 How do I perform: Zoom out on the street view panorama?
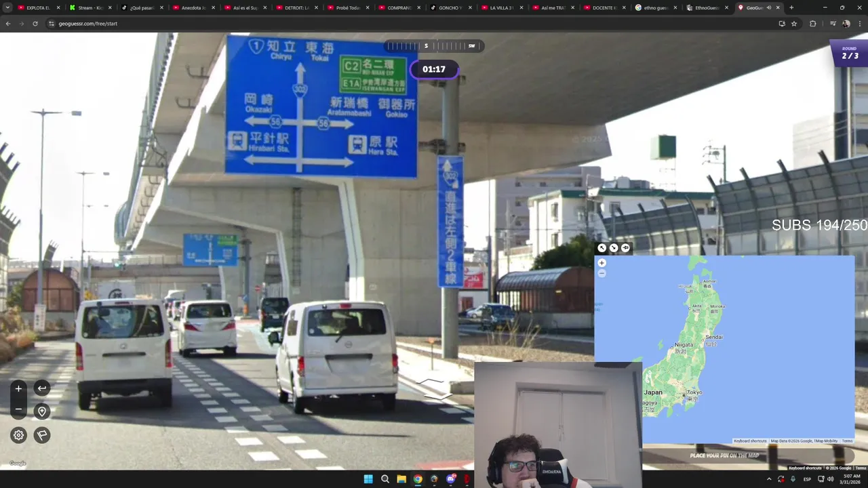pyautogui.click(x=18, y=409)
